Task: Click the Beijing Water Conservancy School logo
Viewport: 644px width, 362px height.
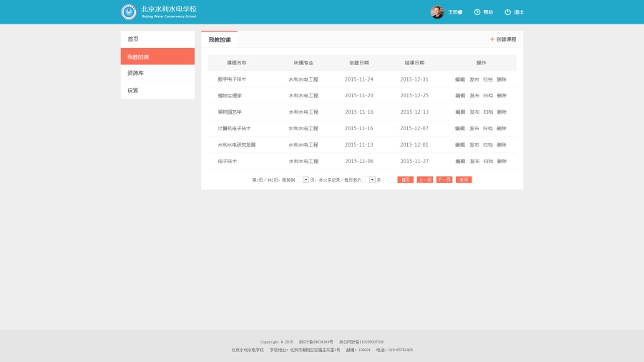Action: [x=129, y=12]
